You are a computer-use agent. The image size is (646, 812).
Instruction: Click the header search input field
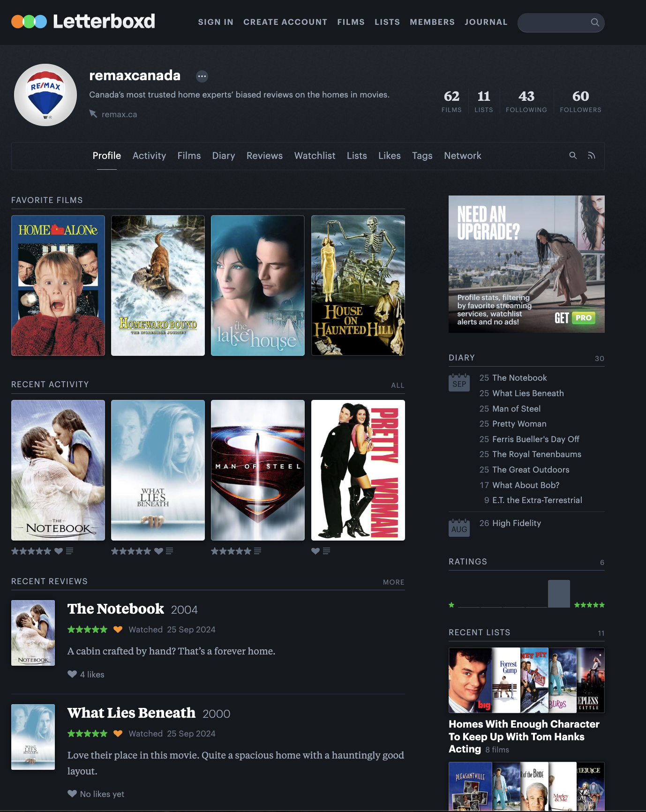click(561, 23)
